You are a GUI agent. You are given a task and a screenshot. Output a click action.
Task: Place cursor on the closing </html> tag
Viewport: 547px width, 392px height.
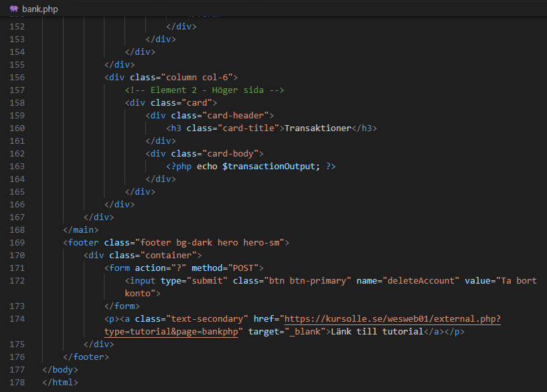coord(60,383)
